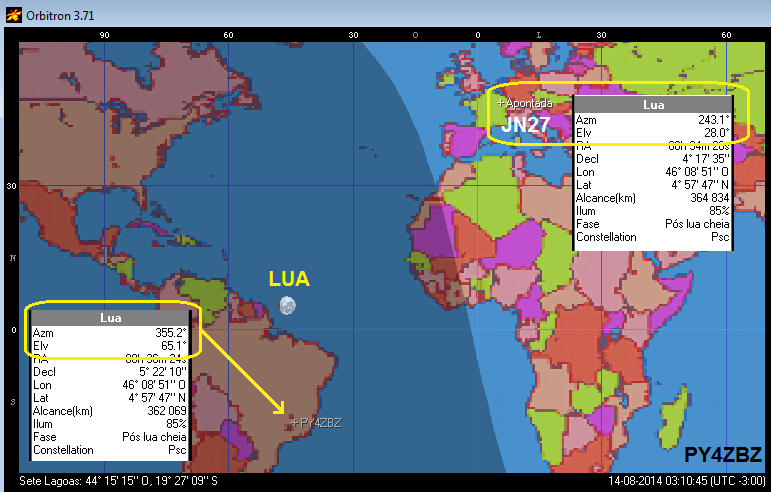
Task: Click the Alcance(km) 362 069 row
Action: coord(110,411)
